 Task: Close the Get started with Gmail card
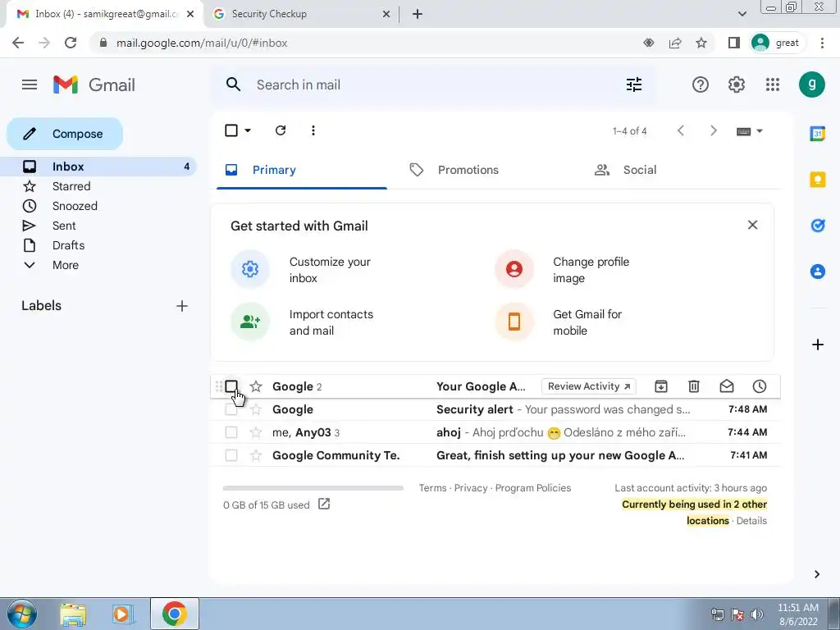(x=753, y=225)
